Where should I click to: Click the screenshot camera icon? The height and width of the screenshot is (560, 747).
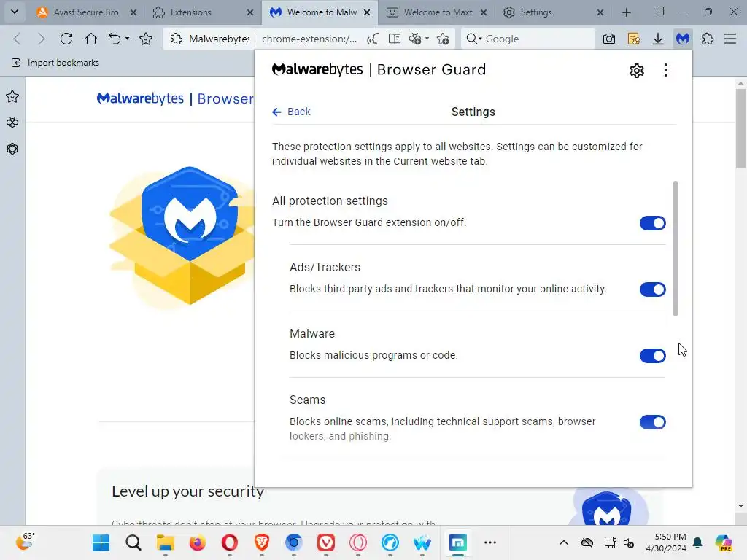(609, 39)
